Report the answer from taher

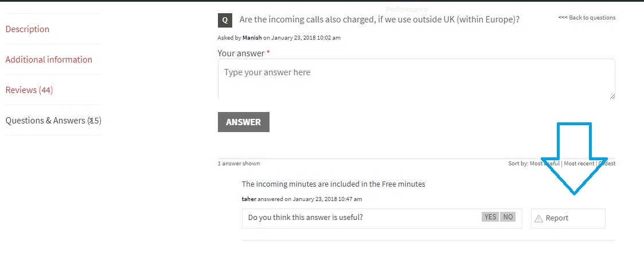(568, 218)
